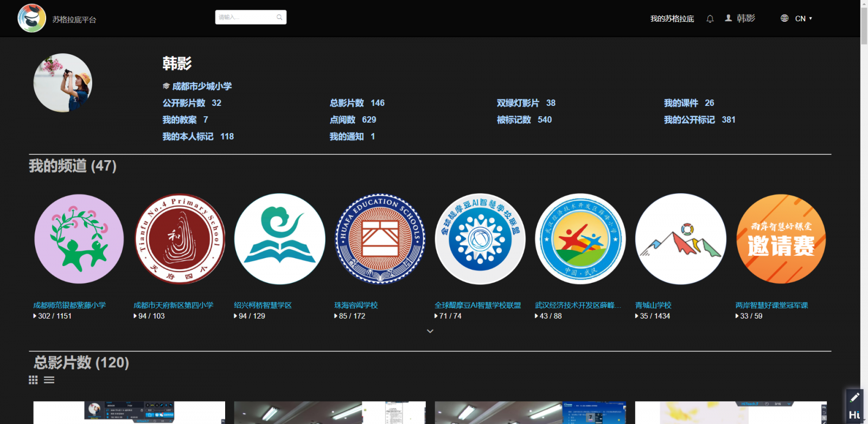Screen dimensions: 868x424
Task: Open the 绍兴柯桥智慧学区 channel logo
Action: (x=279, y=239)
